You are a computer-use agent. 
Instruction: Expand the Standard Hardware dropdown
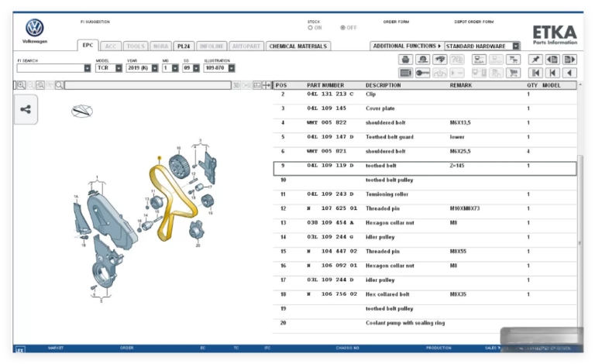pos(516,46)
